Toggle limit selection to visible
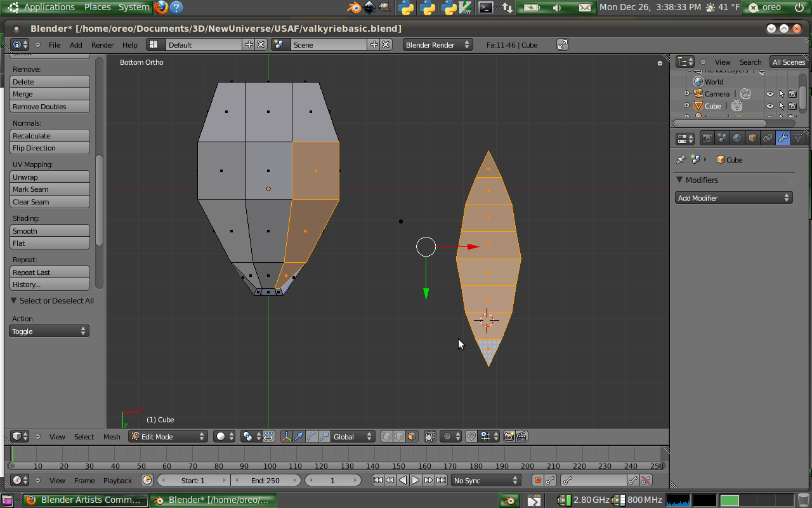Viewport: 812px width, 508px height. [429, 436]
